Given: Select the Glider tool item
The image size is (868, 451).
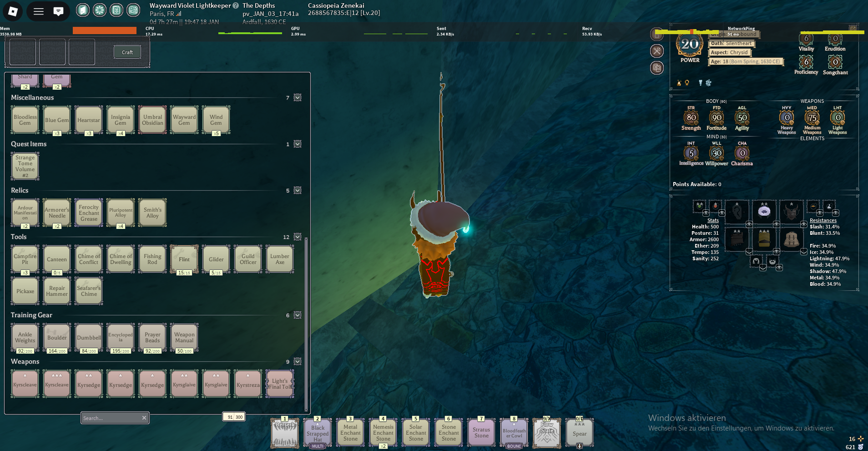Looking at the screenshot, I should pos(216,259).
